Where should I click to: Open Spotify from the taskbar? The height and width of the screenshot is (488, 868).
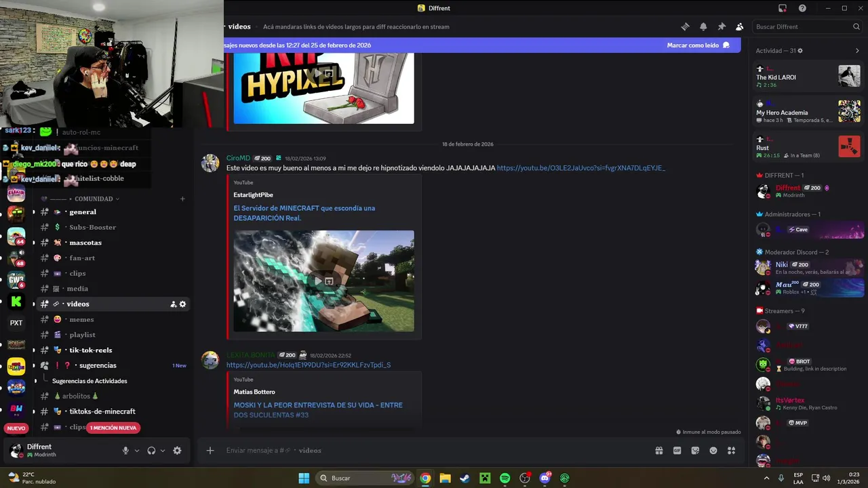tap(505, 478)
